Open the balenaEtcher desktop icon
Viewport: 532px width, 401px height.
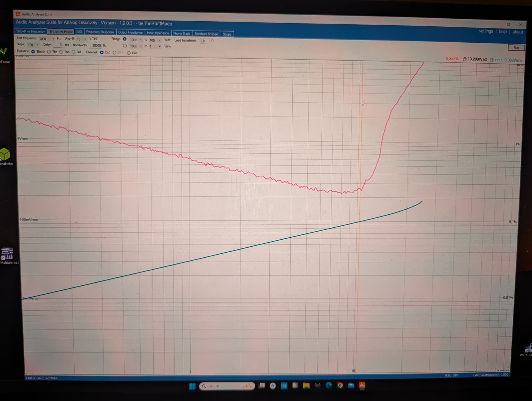click(6, 157)
